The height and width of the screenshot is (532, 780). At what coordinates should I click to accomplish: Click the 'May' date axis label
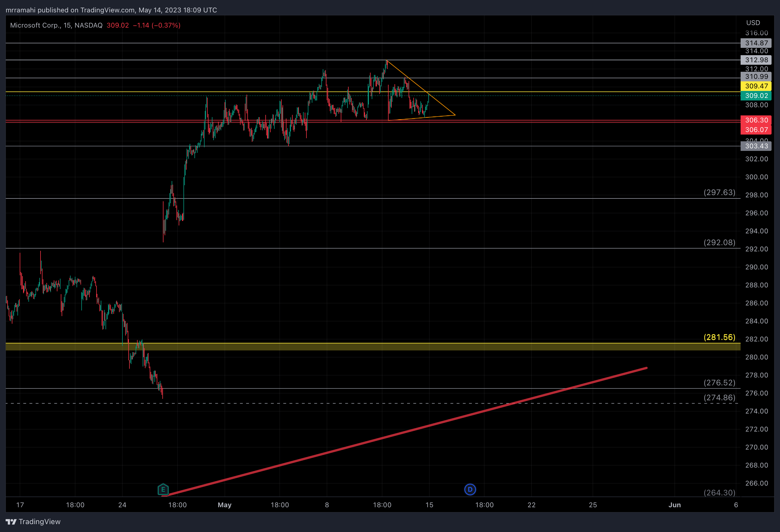225,505
